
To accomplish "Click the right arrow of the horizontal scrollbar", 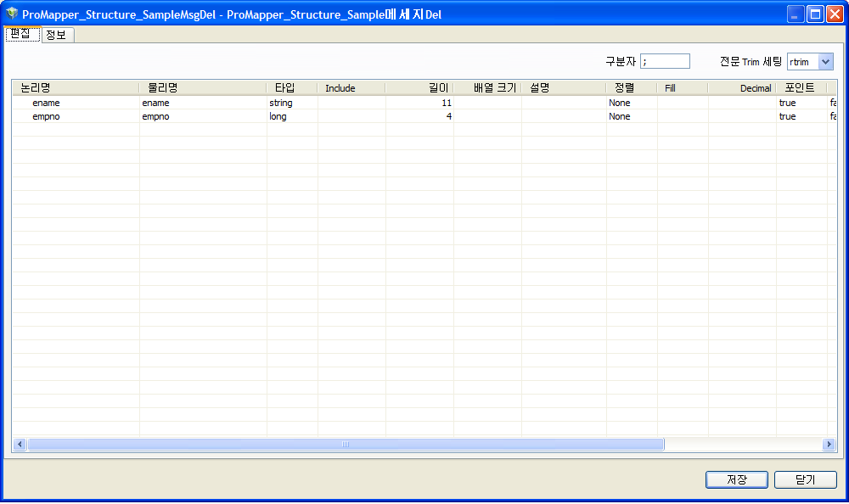I will click(x=830, y=444).
